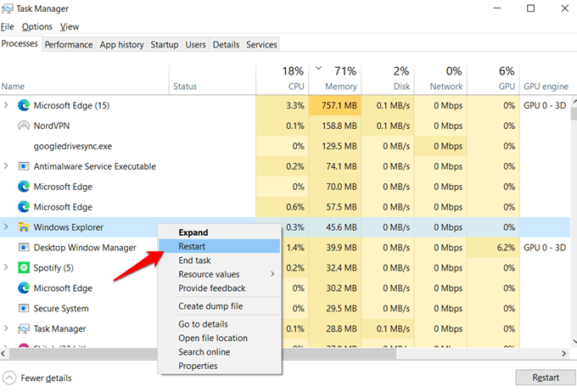Click the Spotify (5) process icon
The image size is (577, 392).
(24, 267)
